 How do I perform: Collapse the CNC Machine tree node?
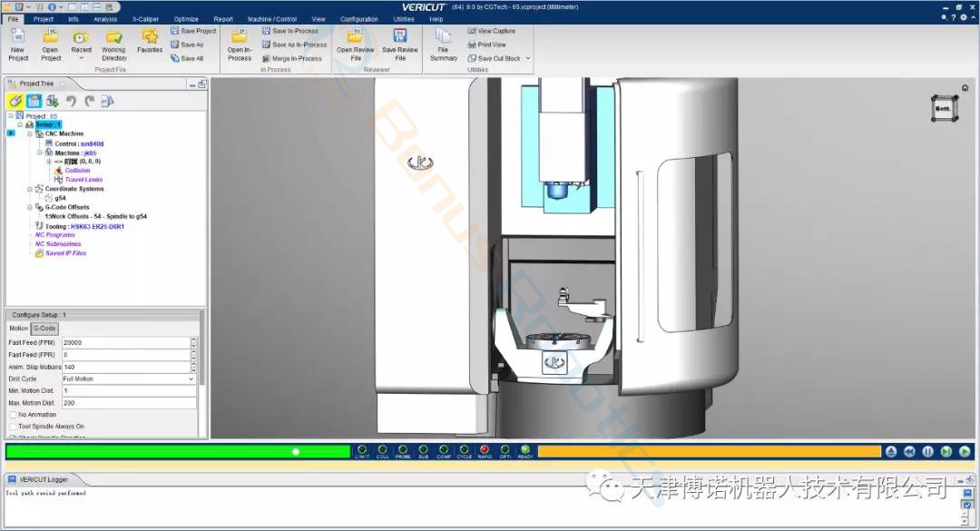pos(29,134)
